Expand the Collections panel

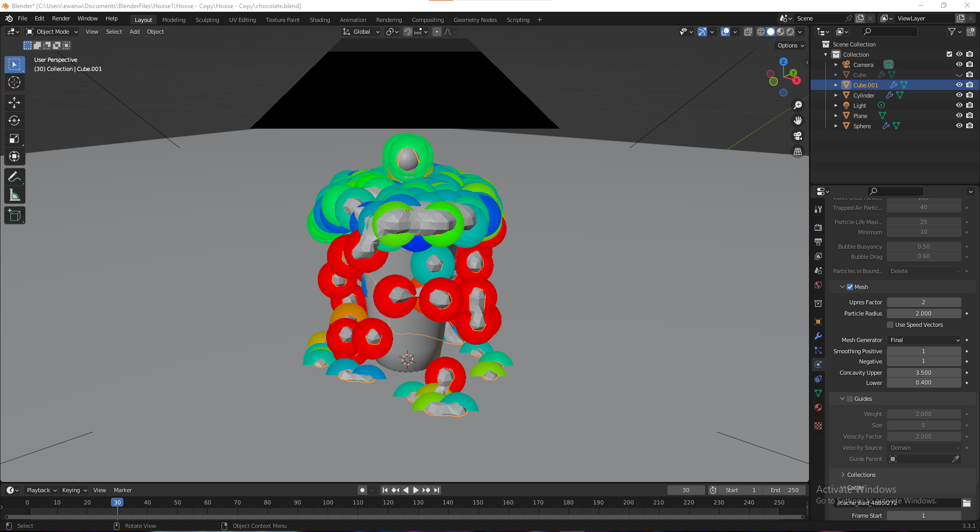pos(861,475)
